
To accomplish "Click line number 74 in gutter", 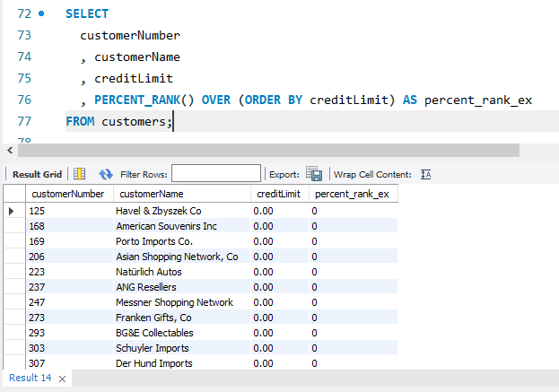I will pos(24,57).
